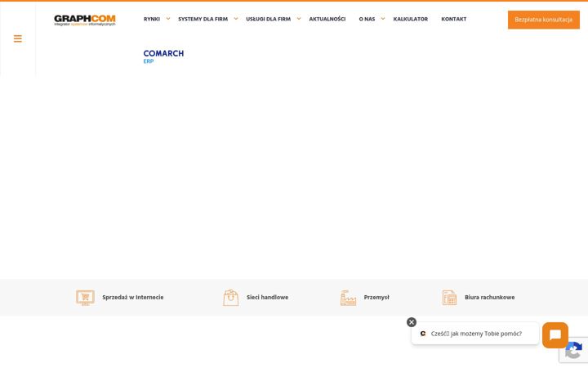The height and width of the screenshot is (368, 588).
Task: Click the factory industry icon
Action: pos(348,298)
